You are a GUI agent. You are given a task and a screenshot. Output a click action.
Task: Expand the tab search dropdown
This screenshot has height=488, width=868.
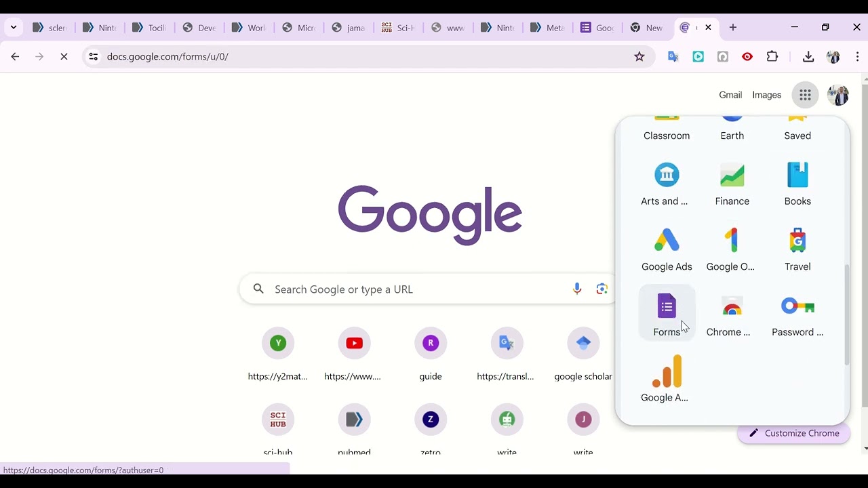click(x=14, y=28)
